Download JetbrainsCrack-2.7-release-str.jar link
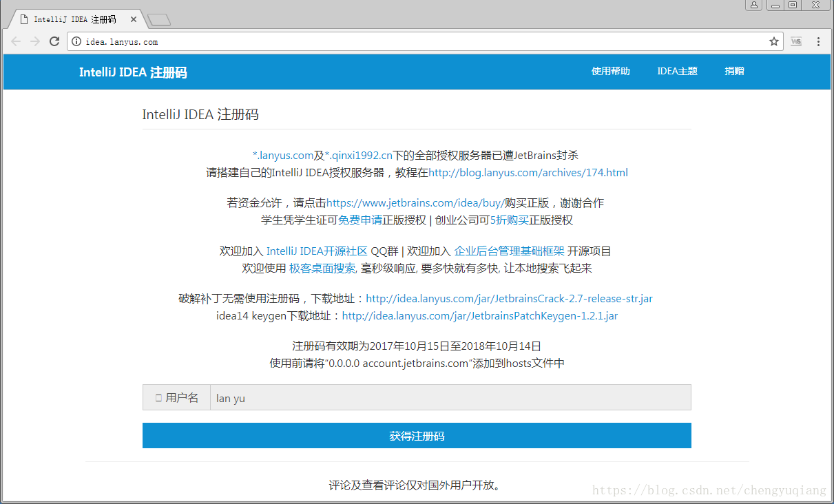This screenshot has width=834, height=504. [509, 299]
